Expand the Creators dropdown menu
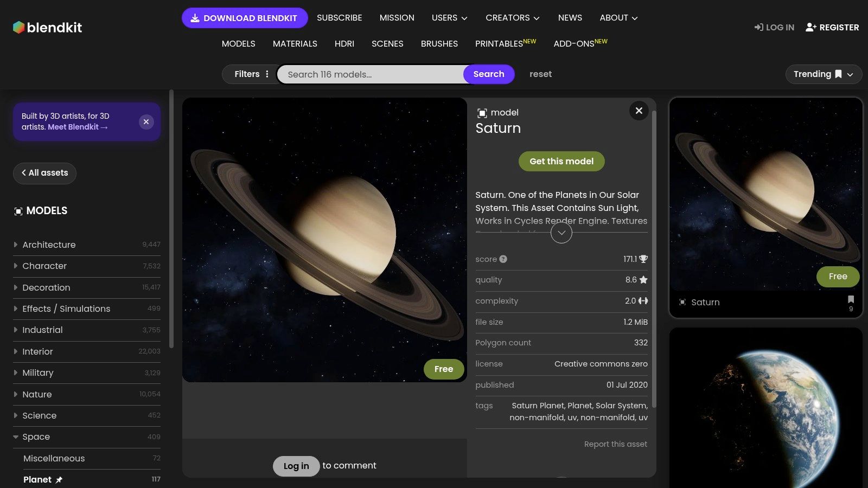868x488 pixels. (513, 18)
